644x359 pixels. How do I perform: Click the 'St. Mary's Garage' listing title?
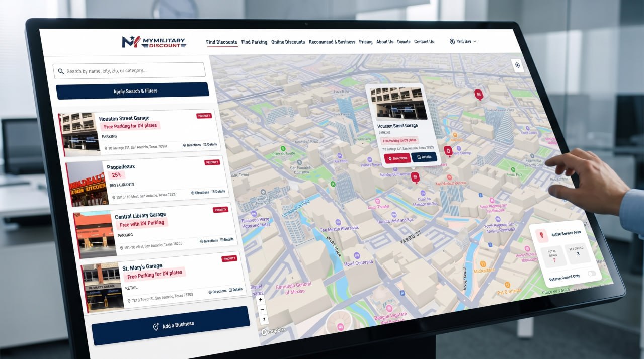tap(142, 267)
